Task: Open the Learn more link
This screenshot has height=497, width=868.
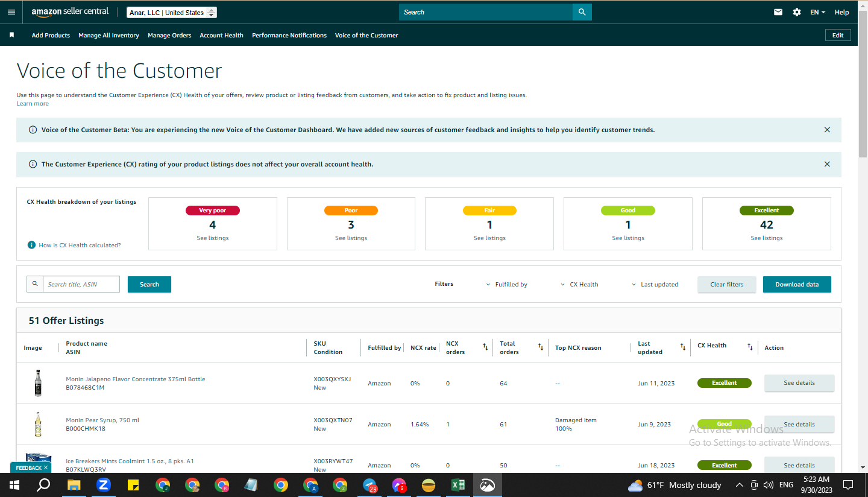Action: click(33, 104)
